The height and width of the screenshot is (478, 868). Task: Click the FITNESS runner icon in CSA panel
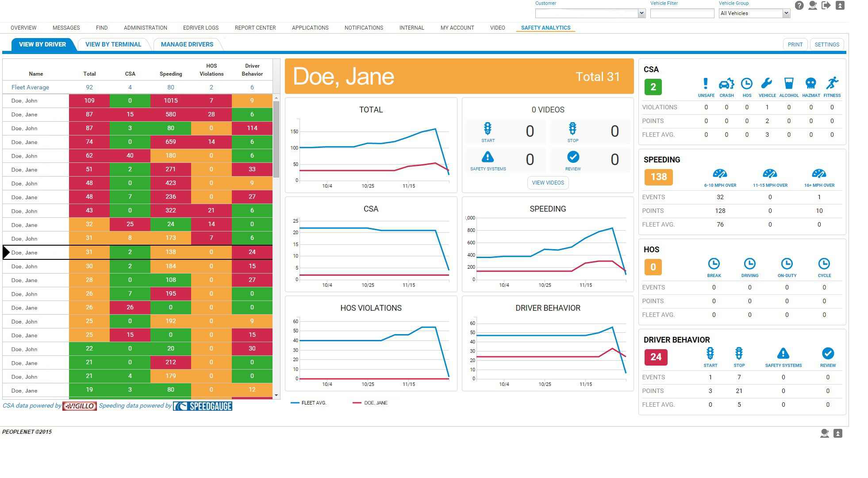click(832, 84)
